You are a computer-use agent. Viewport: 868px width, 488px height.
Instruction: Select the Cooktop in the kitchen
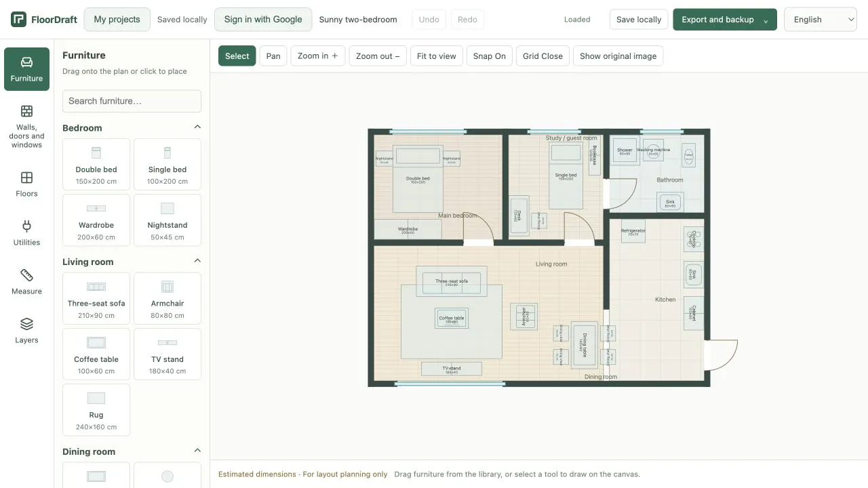(x=693, y=239)
